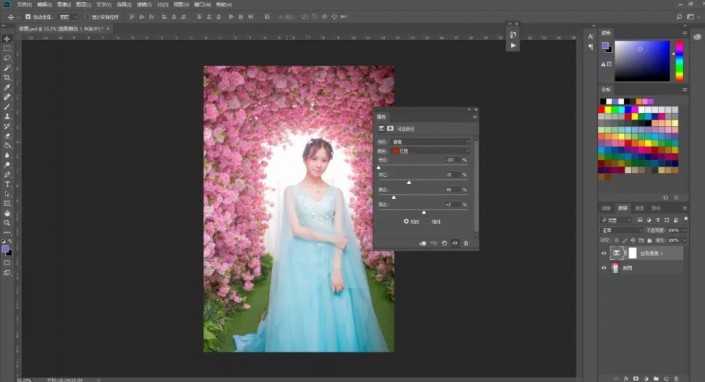Viewport: 705px width, 382px height.
Task: Click the large color picker field
Action: [x=642, y=61]
